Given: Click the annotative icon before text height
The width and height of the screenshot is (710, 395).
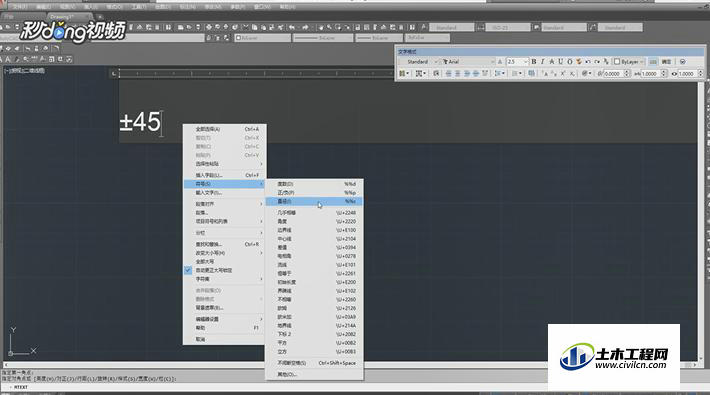Looking at the screenshot, I should [x=500, y=62].
